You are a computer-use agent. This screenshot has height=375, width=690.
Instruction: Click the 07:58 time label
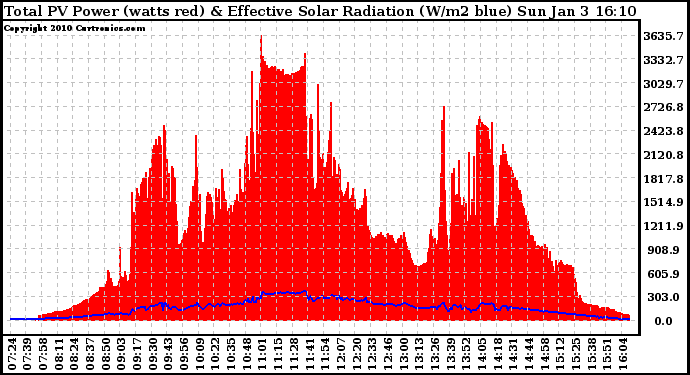tap(44, 355)
